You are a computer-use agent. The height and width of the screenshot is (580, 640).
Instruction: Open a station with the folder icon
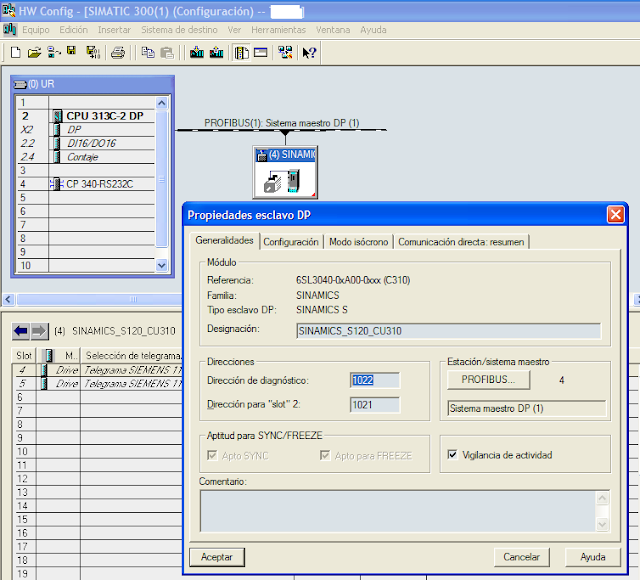pos(34,53)
